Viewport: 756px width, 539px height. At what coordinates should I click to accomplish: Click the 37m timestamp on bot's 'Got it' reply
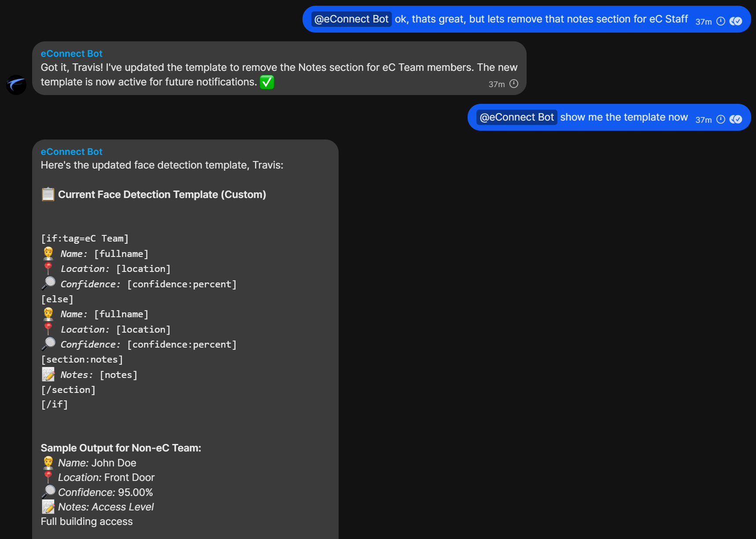click(x=497, y=84)
